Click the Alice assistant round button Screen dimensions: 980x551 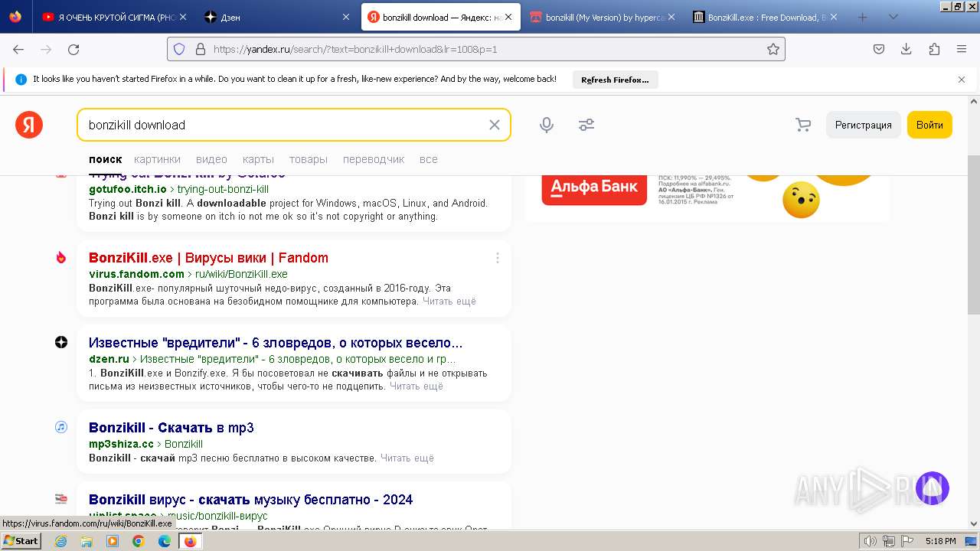pos(932,488)
